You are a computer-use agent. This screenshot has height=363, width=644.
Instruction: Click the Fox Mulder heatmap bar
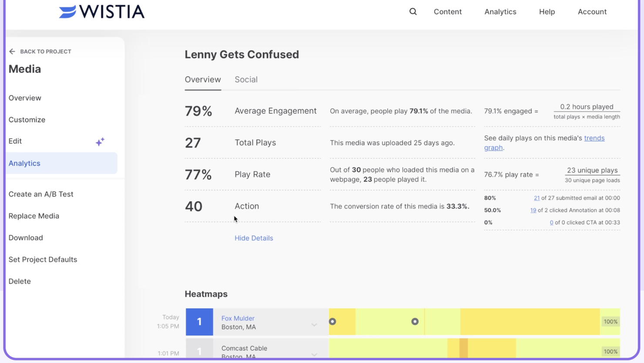474,322
